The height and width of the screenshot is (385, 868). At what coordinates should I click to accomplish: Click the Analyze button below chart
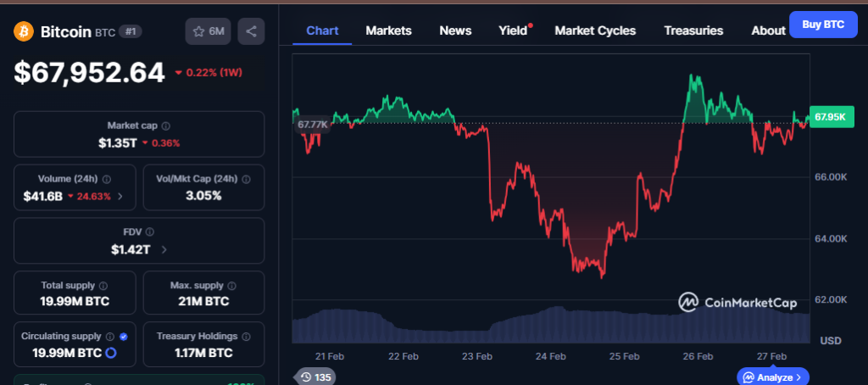pyautogui.click(x=773, y=377)
